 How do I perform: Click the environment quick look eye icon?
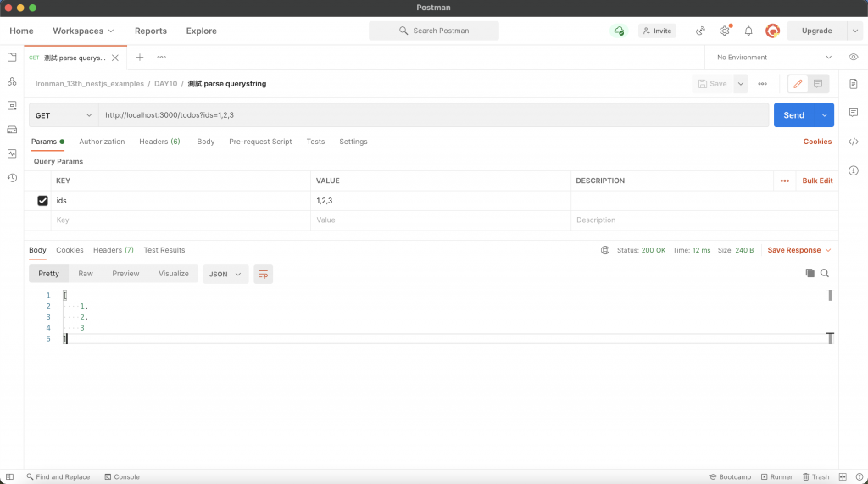853,57
